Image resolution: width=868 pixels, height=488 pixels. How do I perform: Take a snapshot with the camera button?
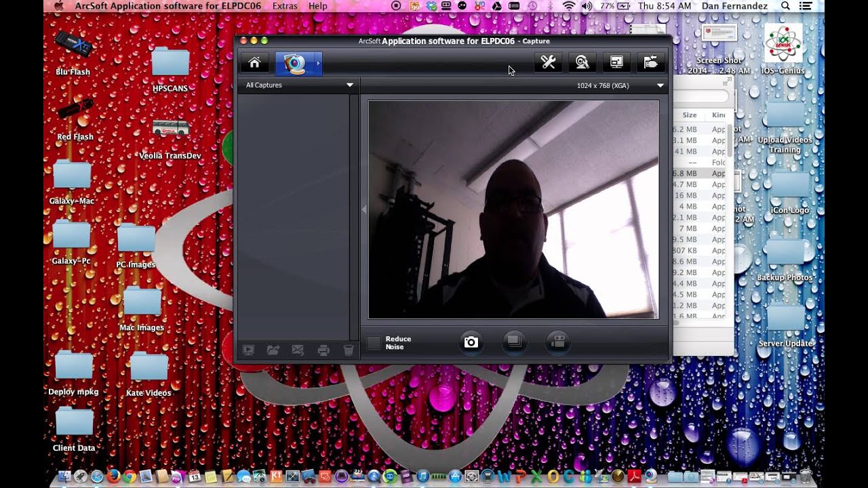[471, 342]
